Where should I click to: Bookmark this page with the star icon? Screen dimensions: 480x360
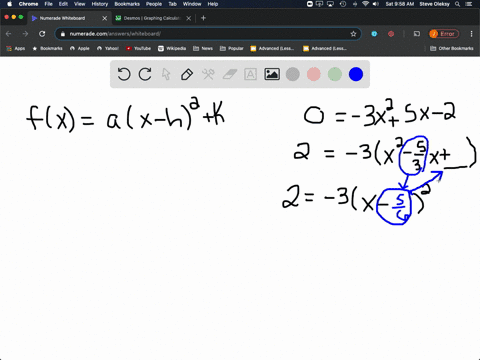point(353,34)
